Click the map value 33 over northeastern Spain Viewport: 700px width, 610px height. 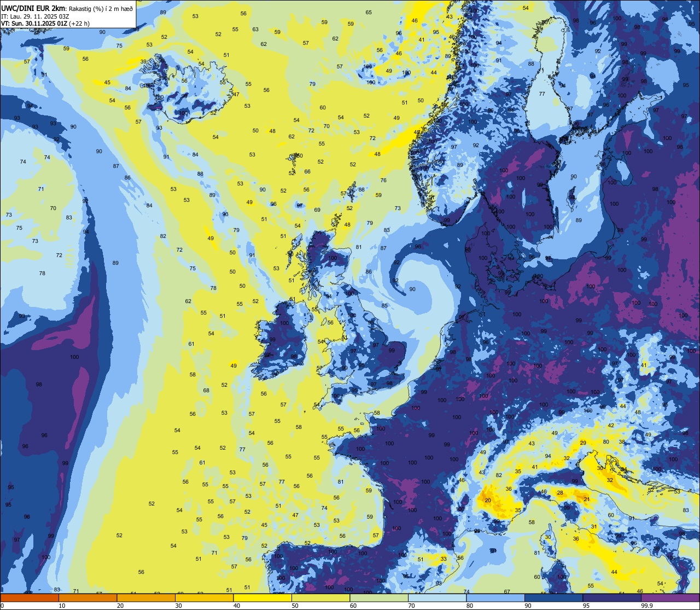coord(444,559)
